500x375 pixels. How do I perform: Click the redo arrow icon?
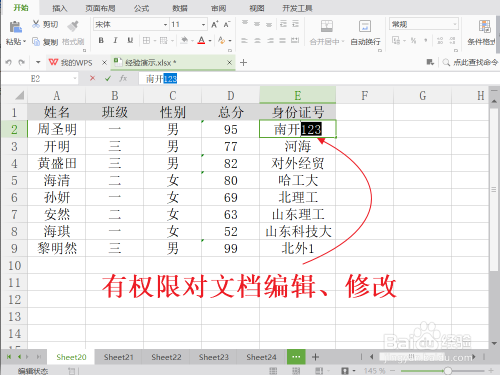click(22, 62)
